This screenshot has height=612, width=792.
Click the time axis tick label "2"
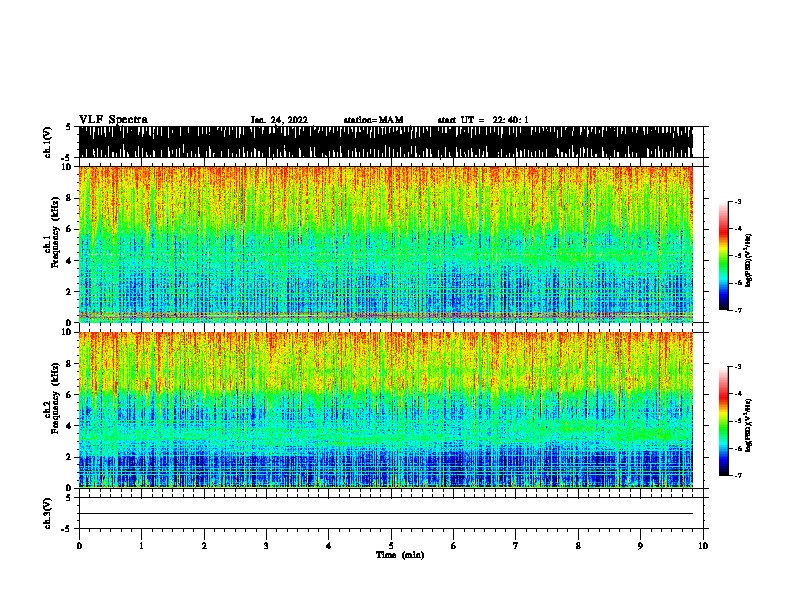204,546
